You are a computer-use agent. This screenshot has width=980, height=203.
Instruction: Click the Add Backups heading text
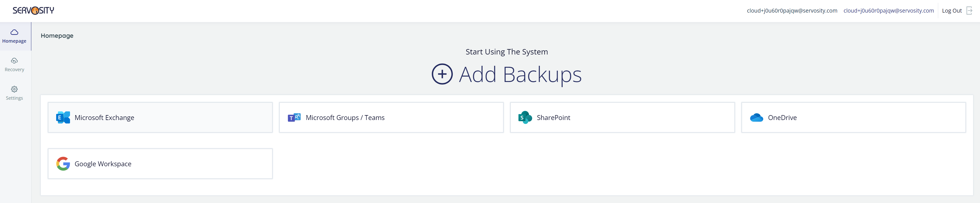520,75
